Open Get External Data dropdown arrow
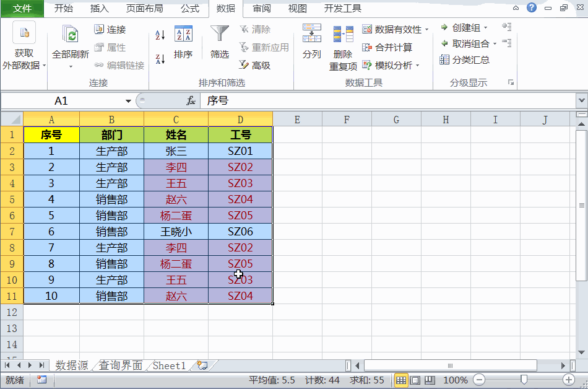The image size is (588, 389). (44, 66)
